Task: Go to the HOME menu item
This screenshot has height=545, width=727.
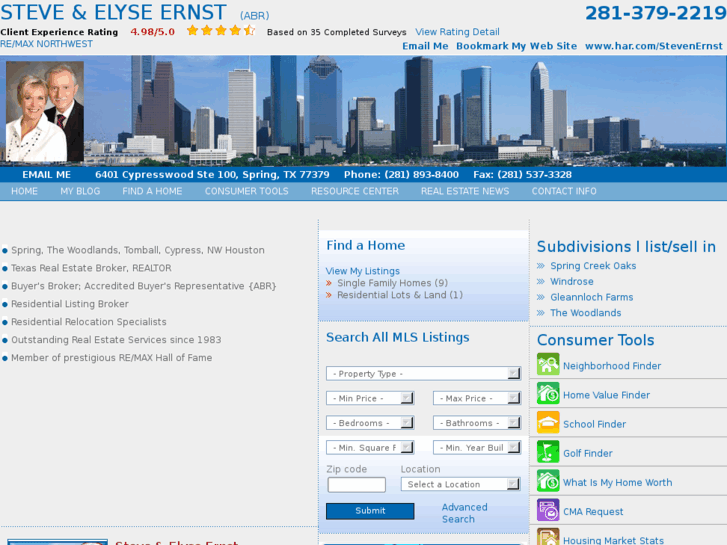Action: (x=25, y=191)
